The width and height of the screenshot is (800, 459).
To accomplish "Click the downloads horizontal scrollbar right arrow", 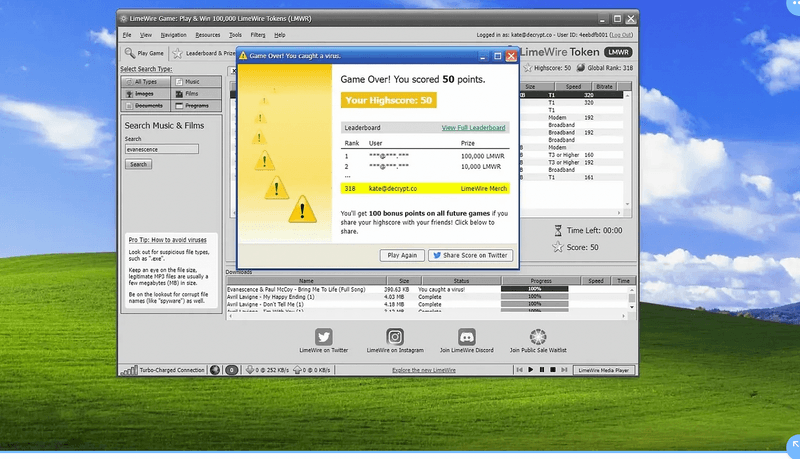I will [623, 316].
